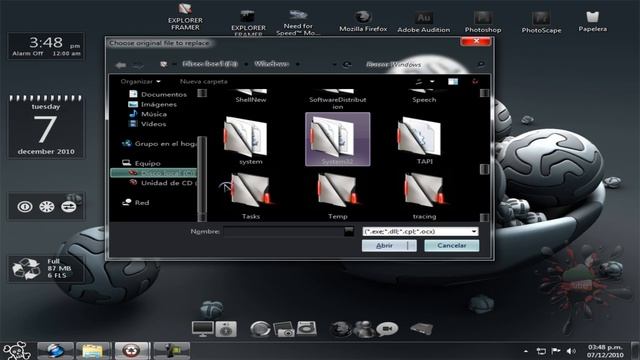Toggle the preview pane button
Viewport: 640px width, 360px height.
453,82
